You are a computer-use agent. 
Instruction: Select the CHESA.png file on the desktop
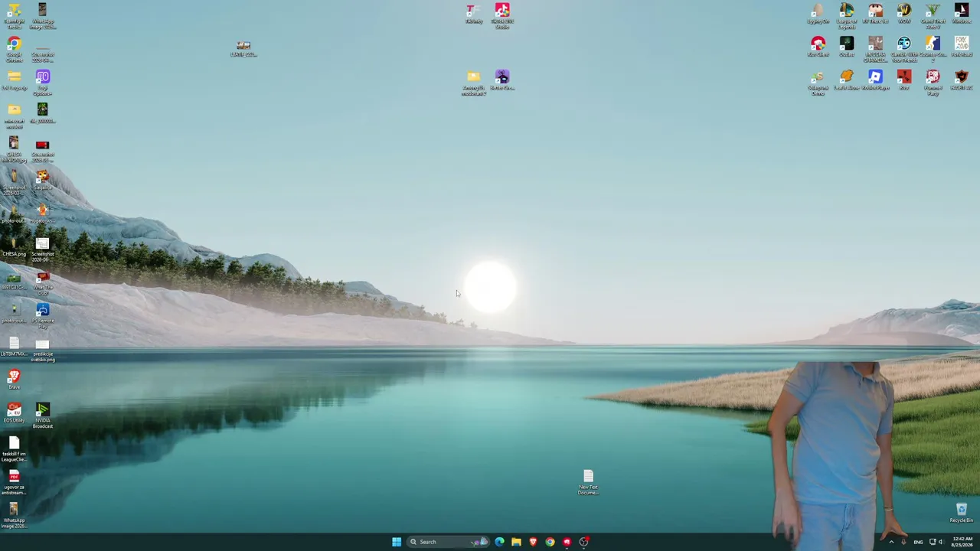[14, 247]
